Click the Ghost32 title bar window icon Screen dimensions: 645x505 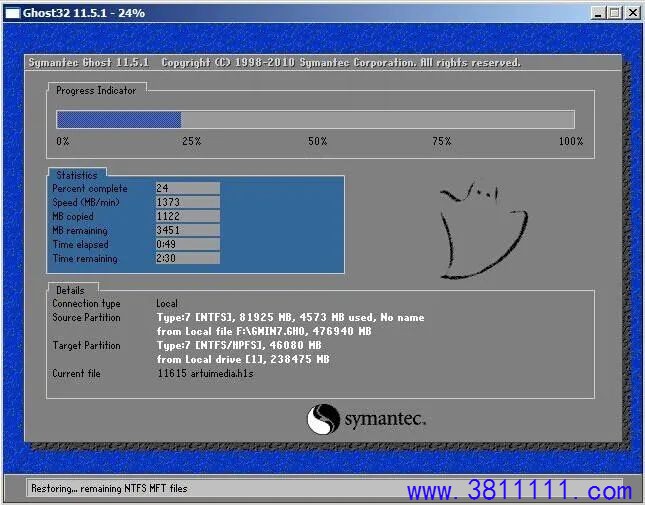click(12, 13)
